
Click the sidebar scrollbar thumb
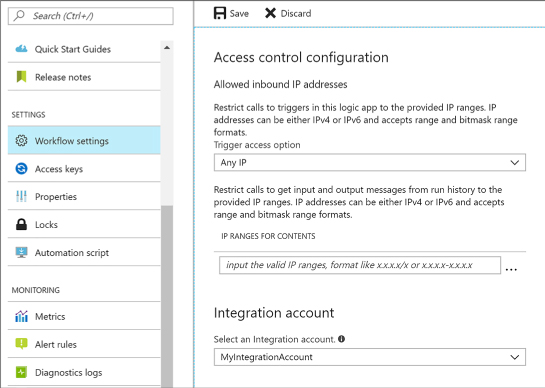(x=167, y=296)
